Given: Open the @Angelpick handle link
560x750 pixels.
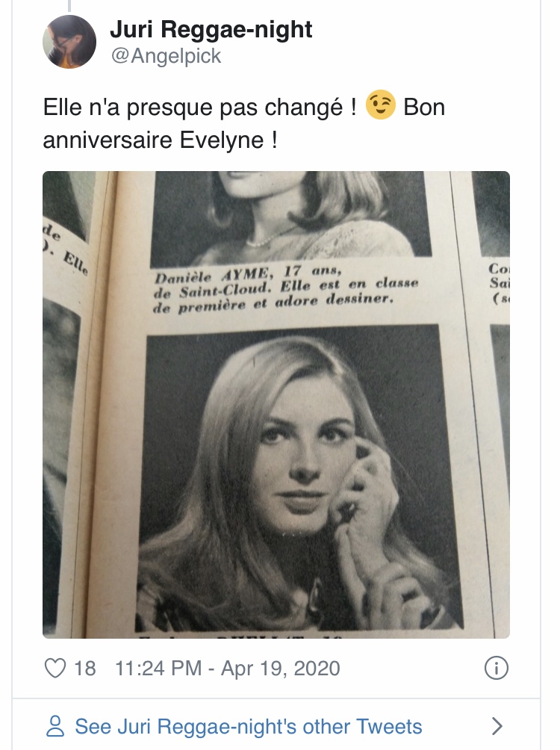Looking at the screenshot, I should (x=166, y=56).
